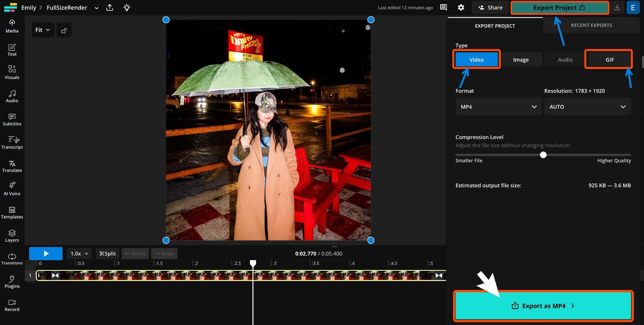Open the MP4 format dropdown
The height and width of the screenshot is (325, 644).
498,107
